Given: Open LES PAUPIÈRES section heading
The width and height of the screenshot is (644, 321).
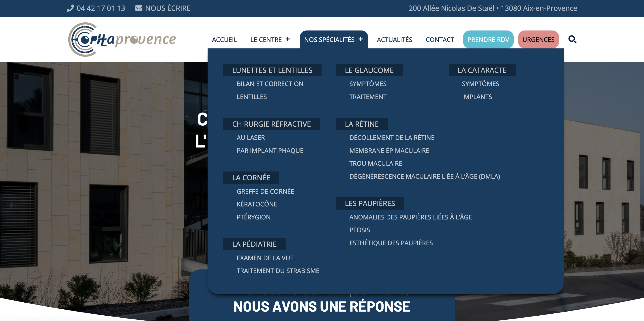Looking at the screenshot, I should pyautogui.click(x=370, y=203).
